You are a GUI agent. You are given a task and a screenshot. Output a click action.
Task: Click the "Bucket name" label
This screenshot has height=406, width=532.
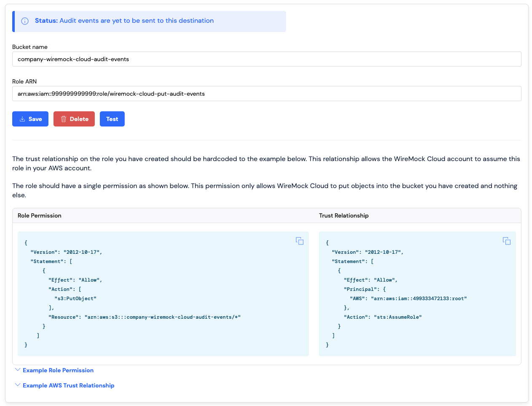[x=30, y=47]
